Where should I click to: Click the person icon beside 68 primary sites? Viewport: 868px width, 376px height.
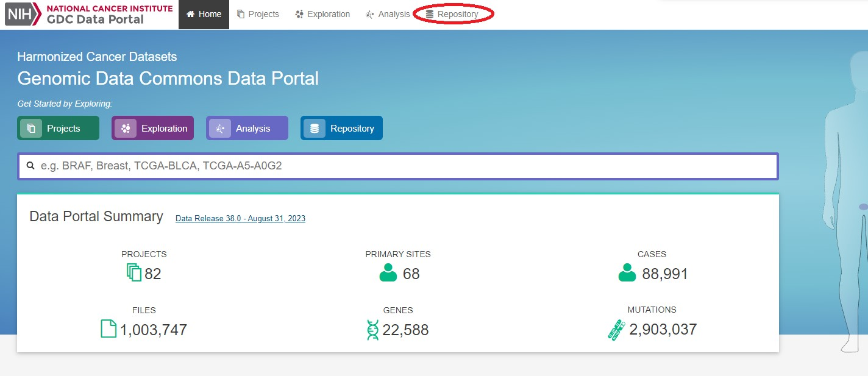pyautogui.click(x=388, y=273)
